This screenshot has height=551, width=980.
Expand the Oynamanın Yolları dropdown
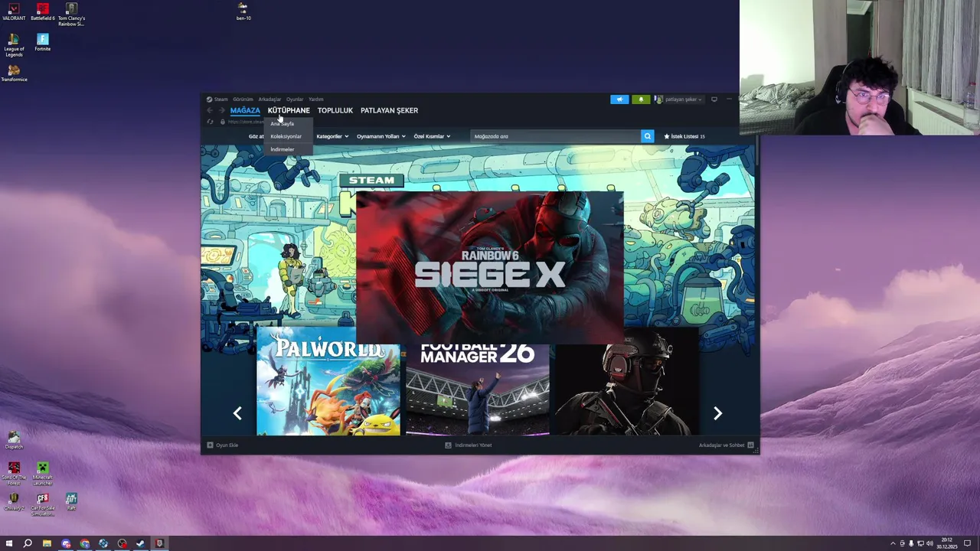pos(381,136)
